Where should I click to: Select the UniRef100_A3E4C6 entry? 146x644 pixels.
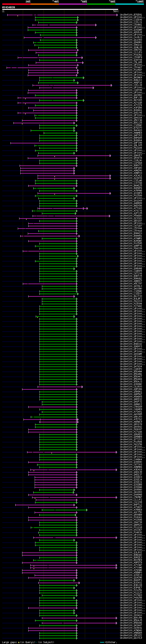pyautogui.click(x=131, y=470)
